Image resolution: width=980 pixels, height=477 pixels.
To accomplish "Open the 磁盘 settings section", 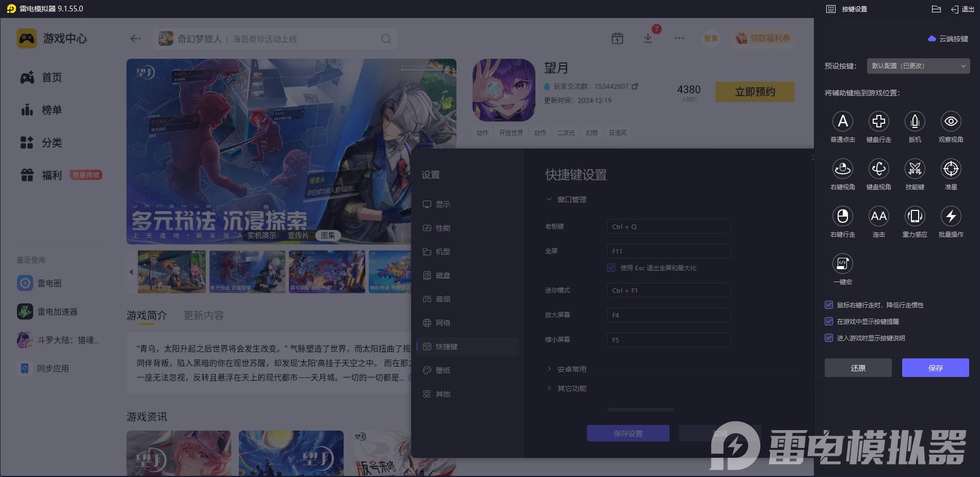I will 468,275.
